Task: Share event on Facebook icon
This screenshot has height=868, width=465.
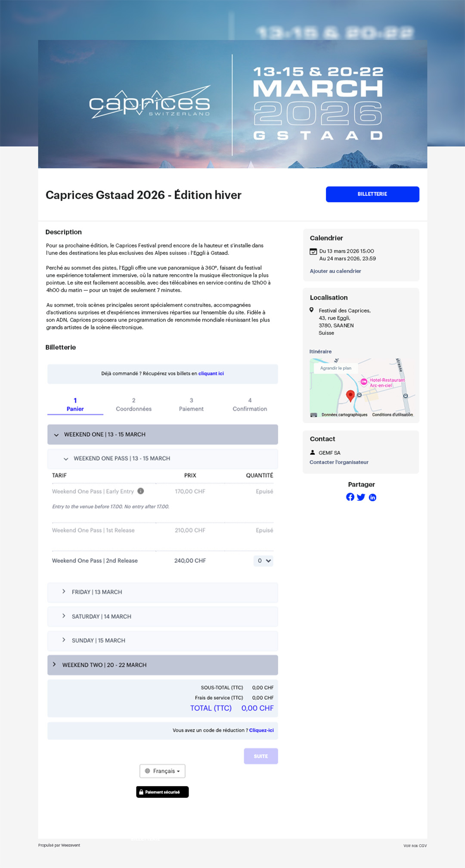Action: (350, 497)
